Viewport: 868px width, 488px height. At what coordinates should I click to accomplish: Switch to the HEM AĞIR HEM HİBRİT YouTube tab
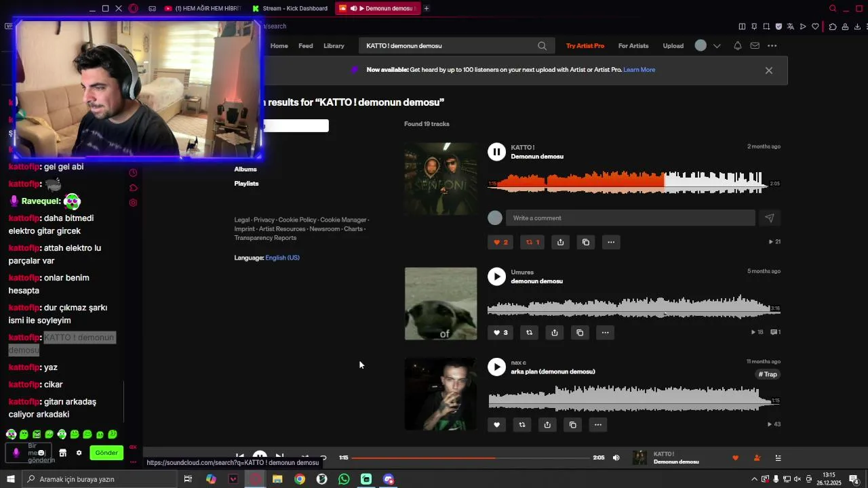(202, 8)
